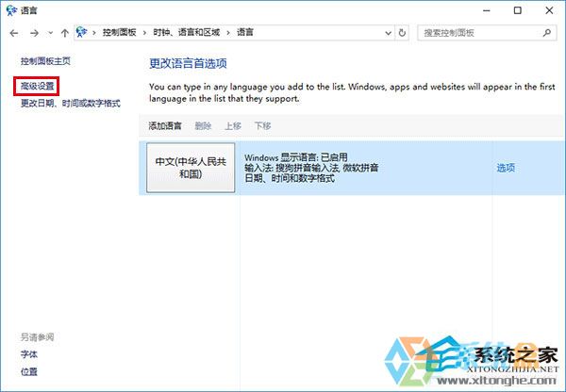Open 字体 under 另请参阅

29,354
